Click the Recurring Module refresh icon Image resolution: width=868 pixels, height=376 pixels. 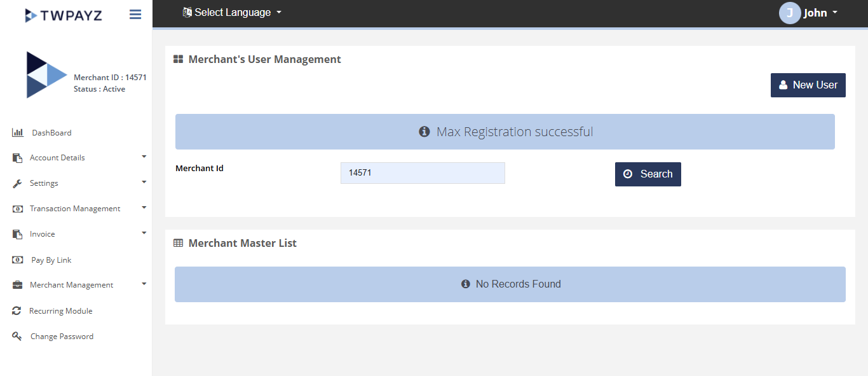(x=17, y=310)
